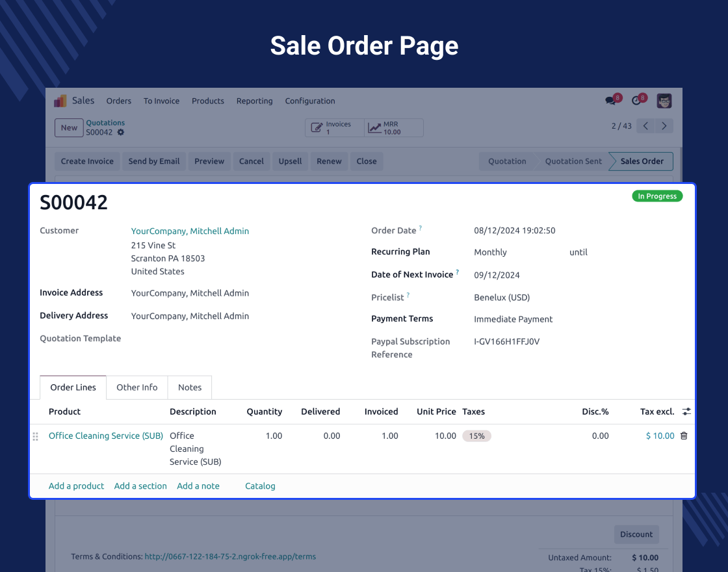Click the Renew button
Image resolution: width=728 pixels, height=572 pixels.
click(x=329, y=161)
